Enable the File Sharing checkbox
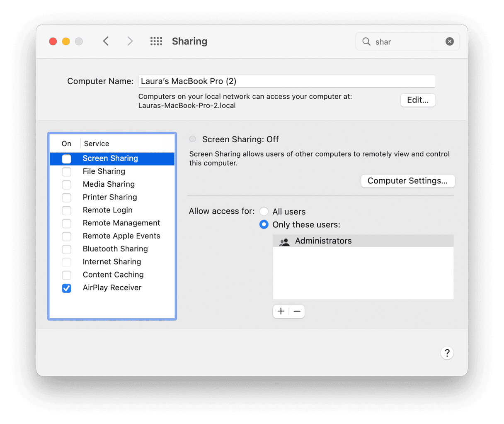504x424 pixels. pyautogui.click(x=67, y=171)
